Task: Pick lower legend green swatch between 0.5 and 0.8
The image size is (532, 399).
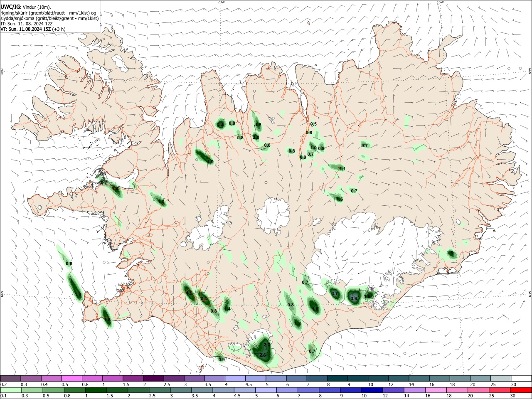Action: 54,390
